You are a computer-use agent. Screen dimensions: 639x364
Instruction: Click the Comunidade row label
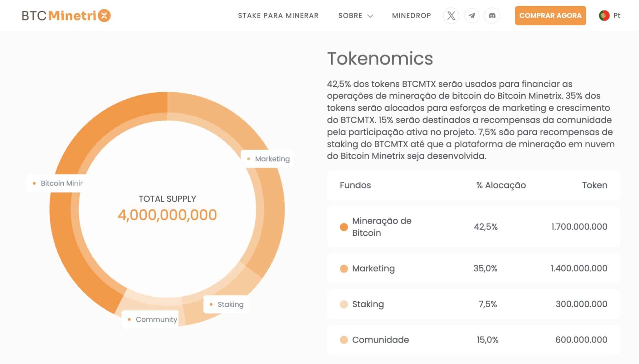381,340
